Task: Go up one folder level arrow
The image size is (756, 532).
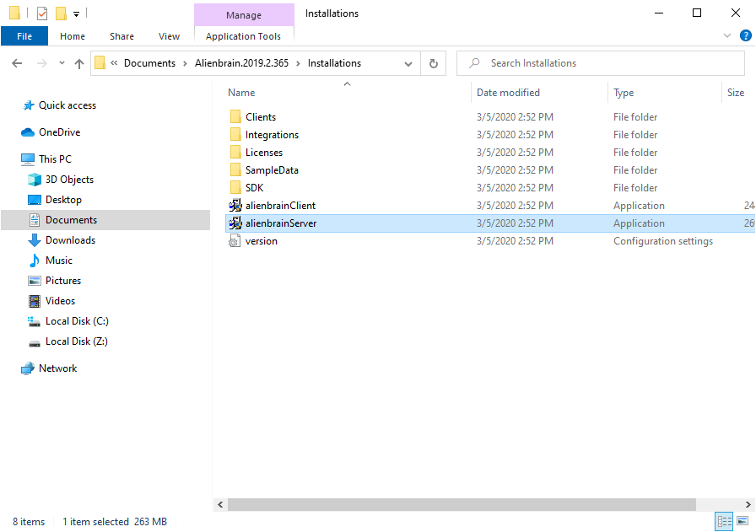Action: pos(79,63)
